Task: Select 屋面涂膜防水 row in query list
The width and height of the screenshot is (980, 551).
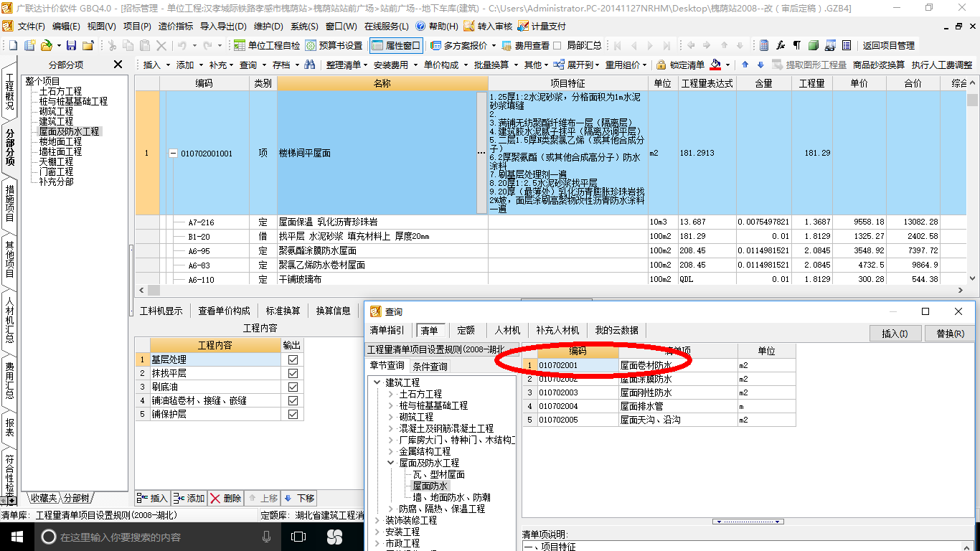Action: pyautogui.click(x=659, y=379)
